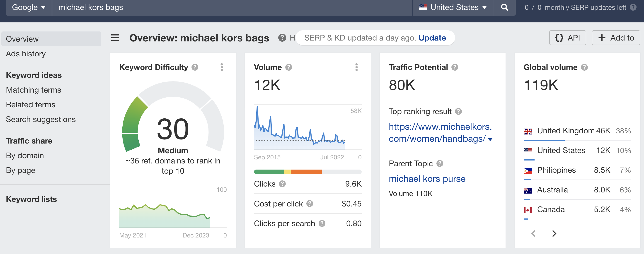This screenshot has width=644, height=254.
Task: Click the Canada 5.2K value
Action: tap(602, 210)
